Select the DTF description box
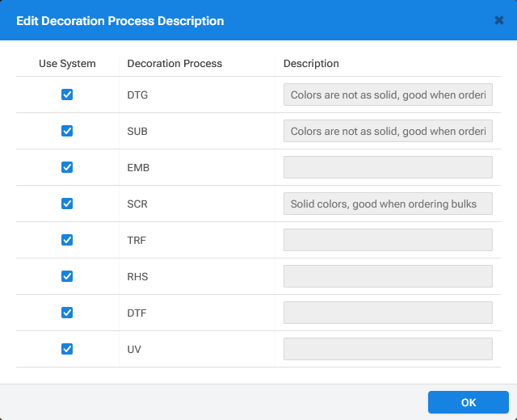This screenshot has height=420, width=517. click(388, 313)
